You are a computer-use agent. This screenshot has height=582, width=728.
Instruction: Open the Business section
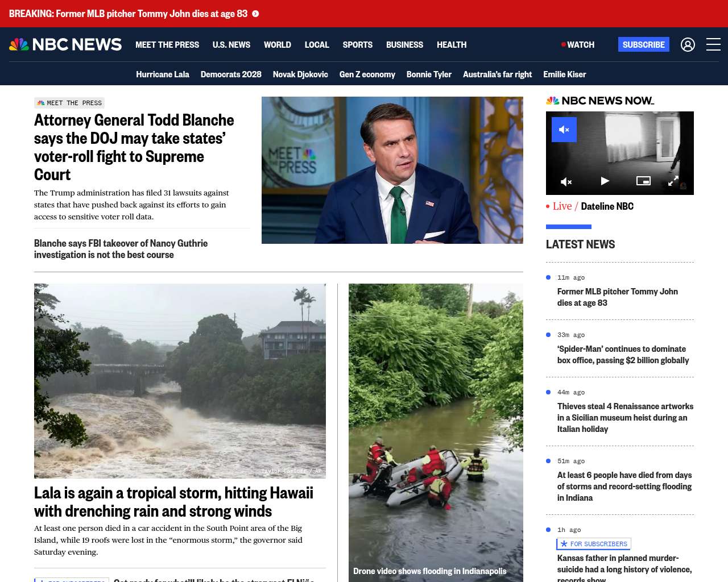point(404,44)
